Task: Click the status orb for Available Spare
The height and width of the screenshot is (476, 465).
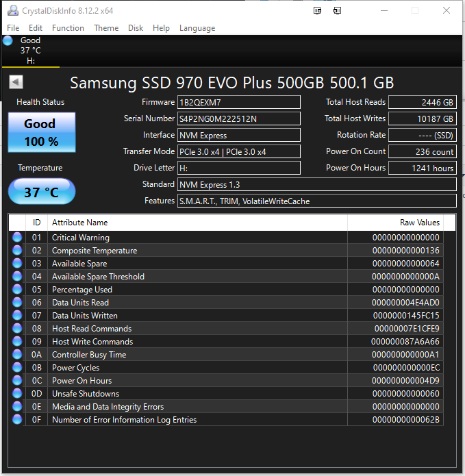Action: click(x=17, y=264)
